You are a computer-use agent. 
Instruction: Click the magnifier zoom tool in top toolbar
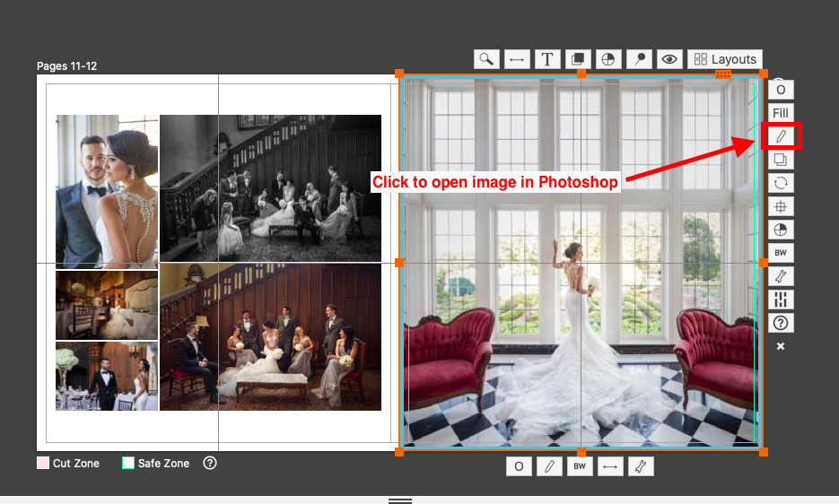[486, 59]
